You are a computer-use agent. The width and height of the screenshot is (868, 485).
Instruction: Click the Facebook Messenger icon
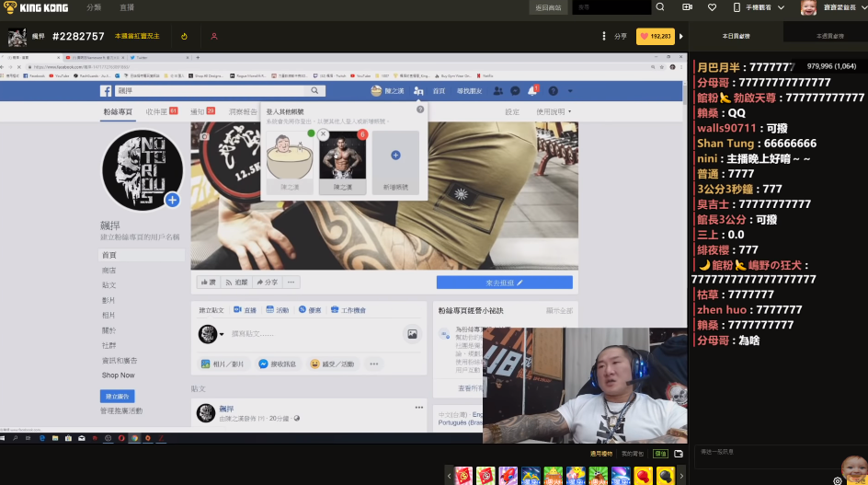pos(515,91)
